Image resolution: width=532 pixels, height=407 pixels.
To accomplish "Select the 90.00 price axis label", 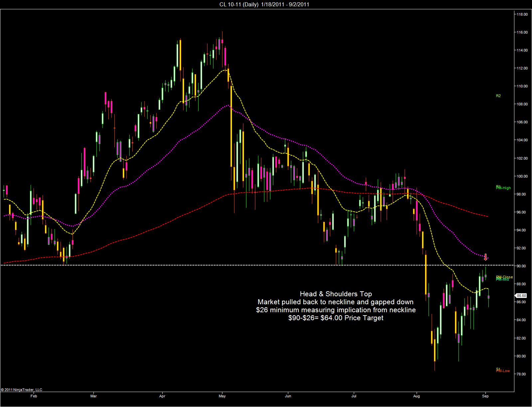I will pos(522,266).
